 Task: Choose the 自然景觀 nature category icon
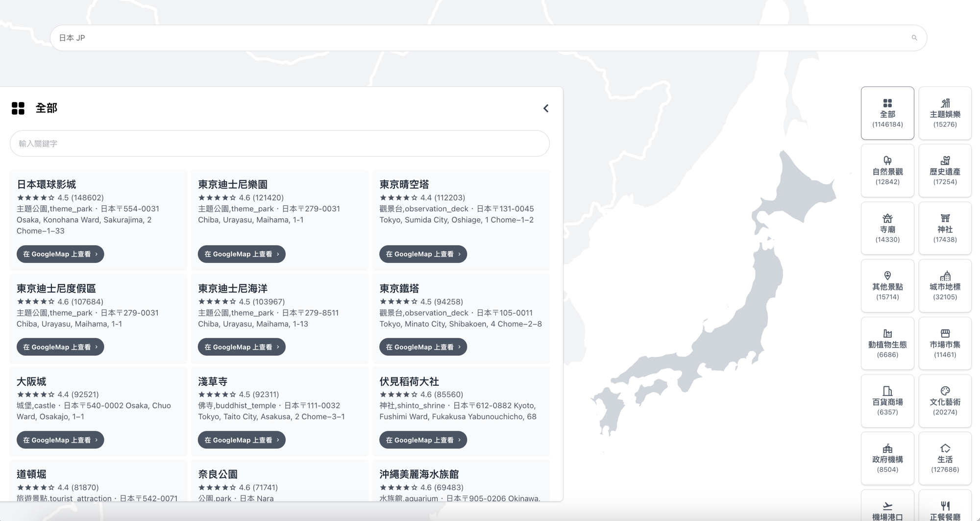(887, 161)
